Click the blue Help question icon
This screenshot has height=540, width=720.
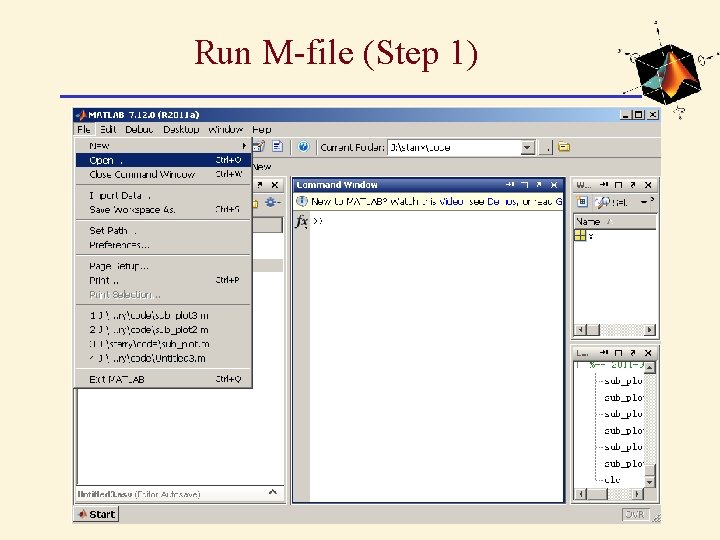tap(303, 146)
